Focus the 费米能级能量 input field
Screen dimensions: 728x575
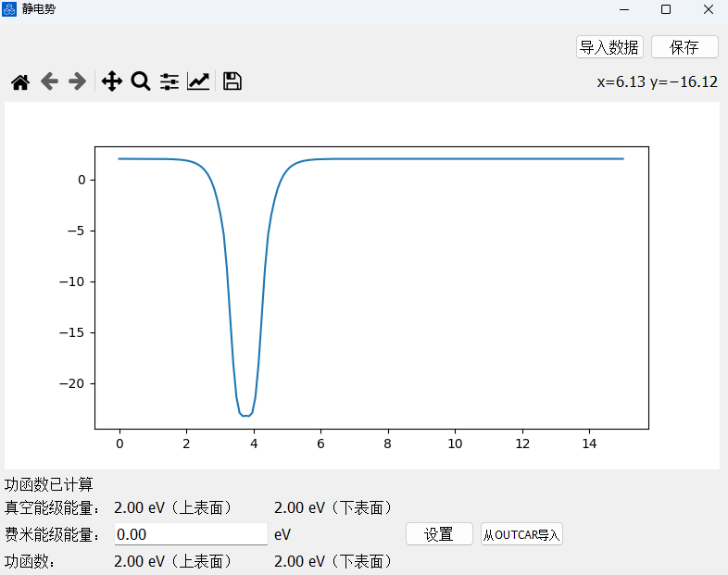(191, 534)
